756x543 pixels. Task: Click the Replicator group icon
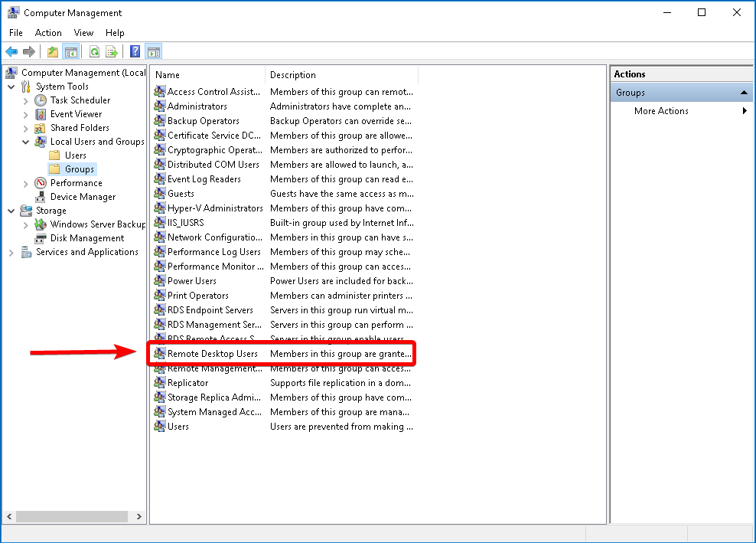160,383
